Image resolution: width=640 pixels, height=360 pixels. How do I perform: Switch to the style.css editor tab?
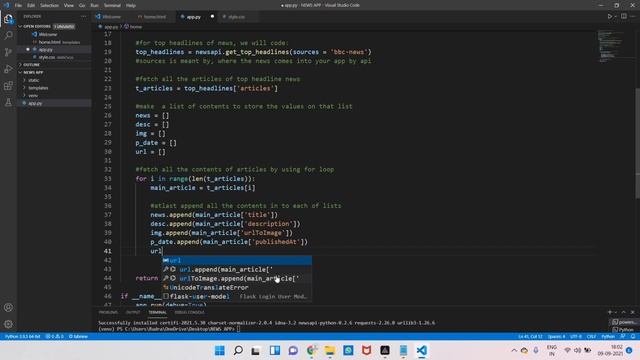(x=236, y=17)
